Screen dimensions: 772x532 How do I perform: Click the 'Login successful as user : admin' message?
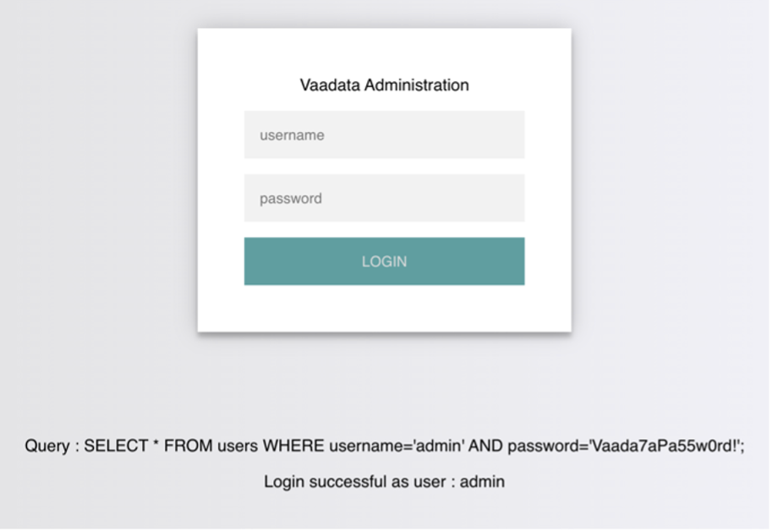tap(384, 482)
